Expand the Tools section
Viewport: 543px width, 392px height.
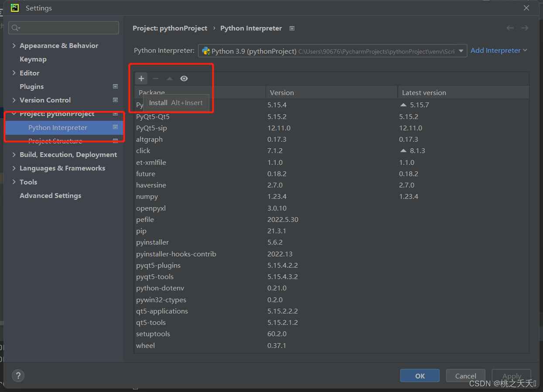coord(14,182)
